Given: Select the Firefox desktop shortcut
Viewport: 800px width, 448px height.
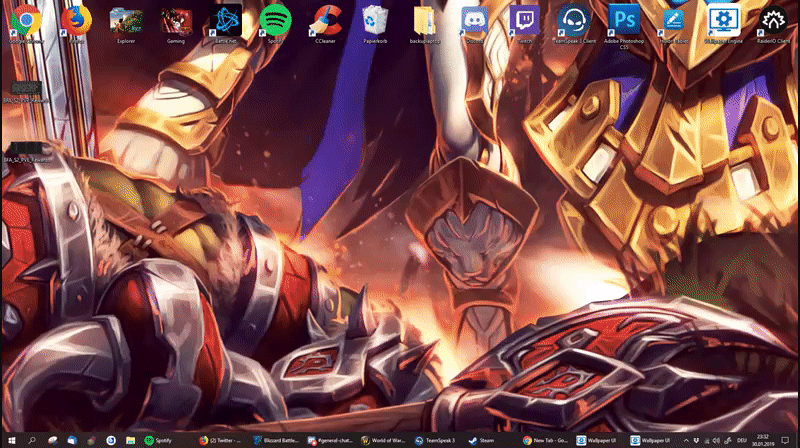Looking at the screenshot, I should 77,23.
